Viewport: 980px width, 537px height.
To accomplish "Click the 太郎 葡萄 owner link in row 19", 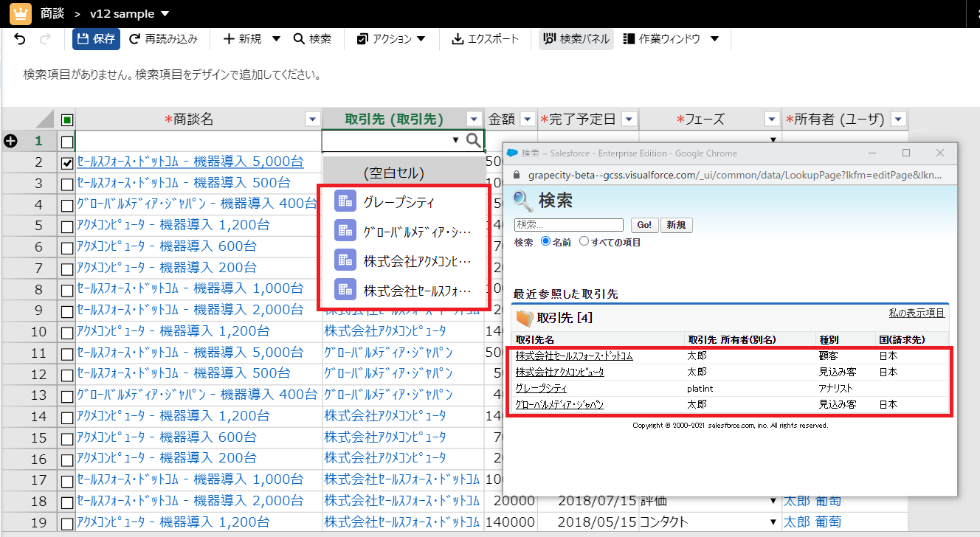I will [x=812, y=522].
